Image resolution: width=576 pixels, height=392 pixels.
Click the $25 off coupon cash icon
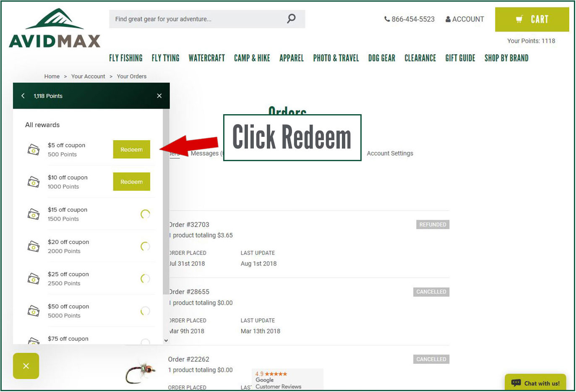[x=34, y=279]
